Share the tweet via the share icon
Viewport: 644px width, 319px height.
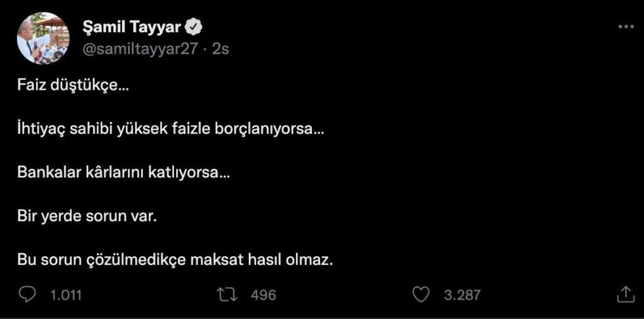(x=625, y=294)
